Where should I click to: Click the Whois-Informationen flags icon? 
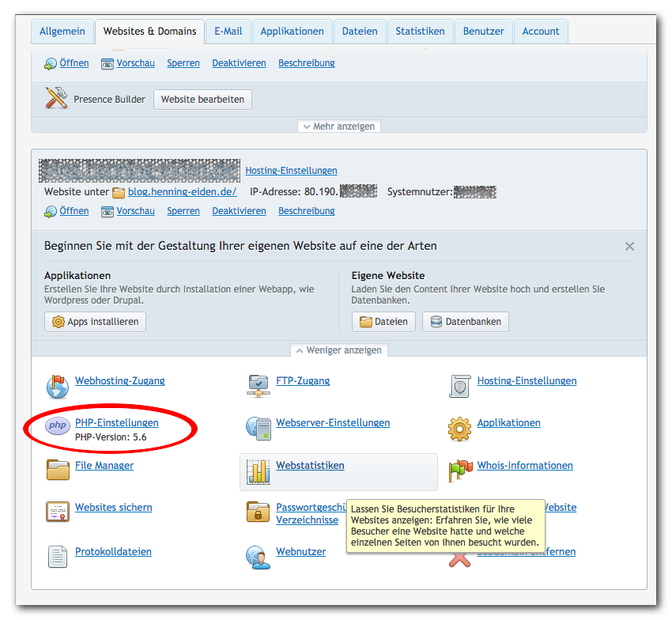click(x=459, y=471)
